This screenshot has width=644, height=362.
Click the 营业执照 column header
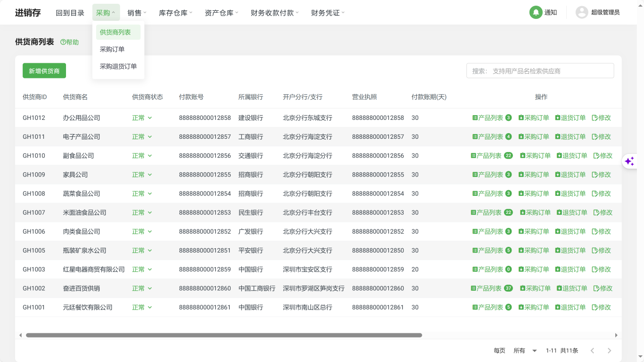point(364,97)
